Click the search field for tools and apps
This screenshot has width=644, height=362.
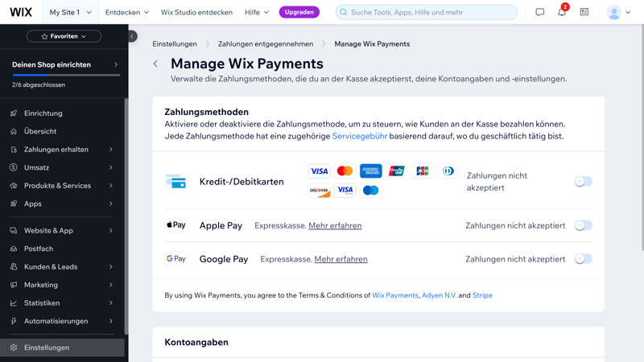(427, 12)
